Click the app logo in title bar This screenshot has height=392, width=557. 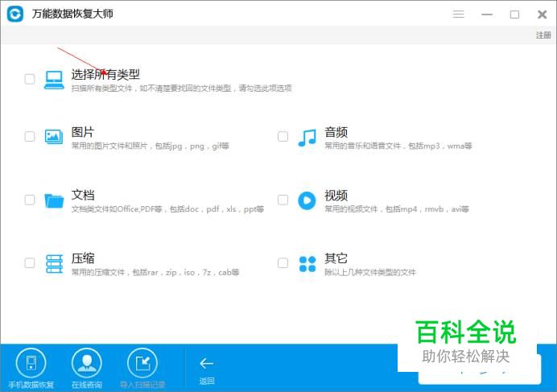coord(15,14)
